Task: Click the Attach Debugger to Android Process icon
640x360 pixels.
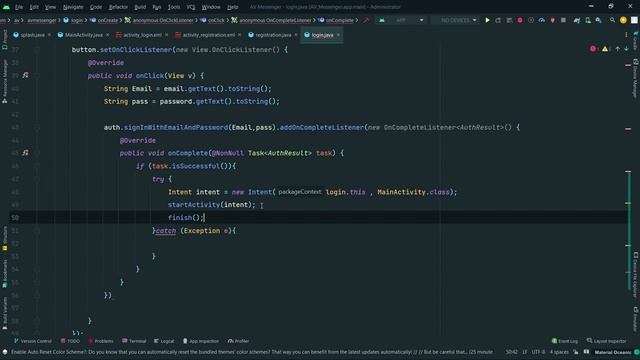Action: [553, 20]
